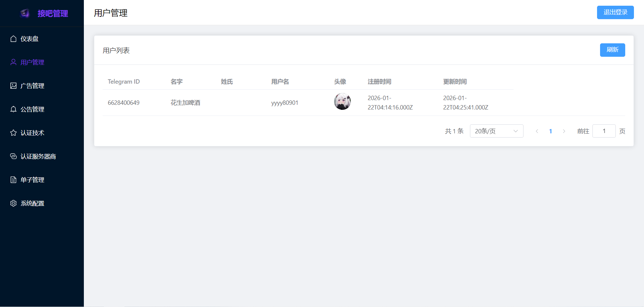Open the 系统配置 menu item

(32, 204)
